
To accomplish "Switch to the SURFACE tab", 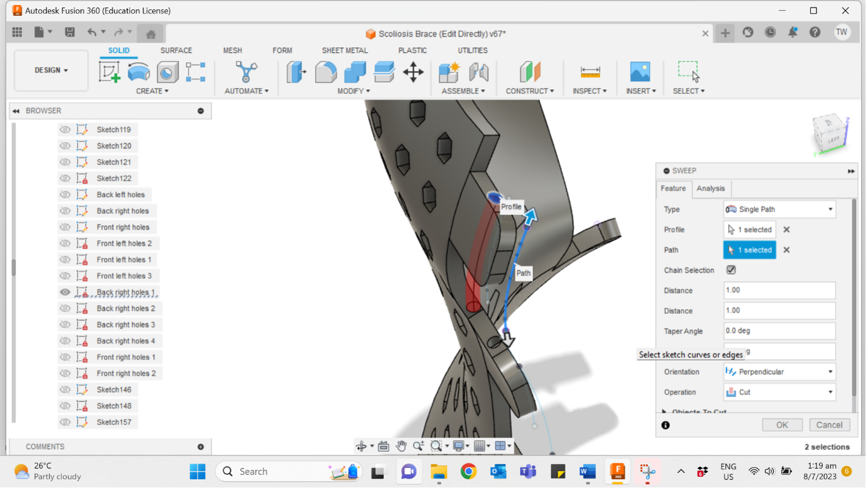I will (x=176, y=50).
